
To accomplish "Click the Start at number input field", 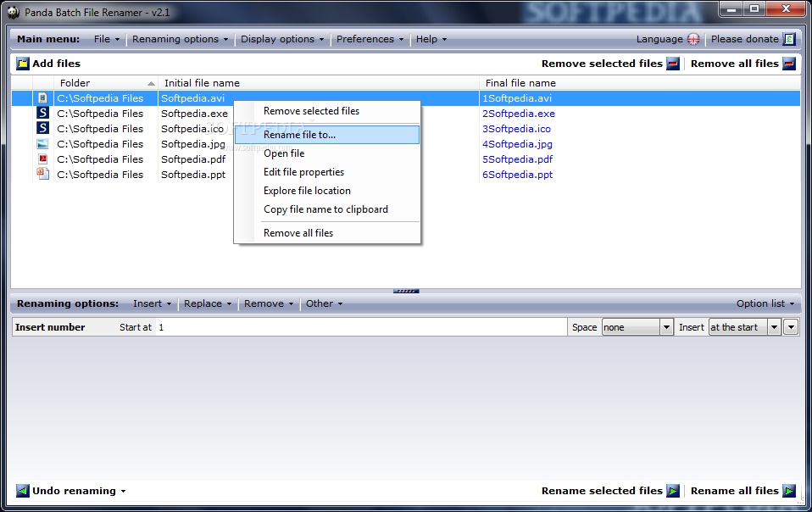I will click(x=361, y=327).
